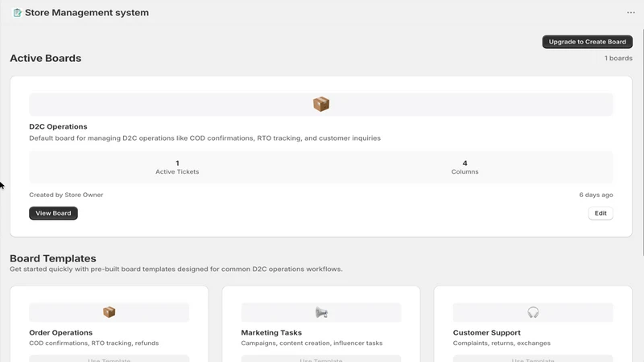
Task: Click Upgrade to Create Board button
Action: [x=588, y=42]
